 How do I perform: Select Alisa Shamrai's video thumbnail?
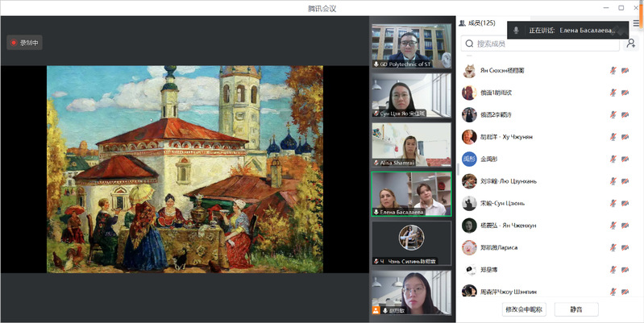pos(411,145)
